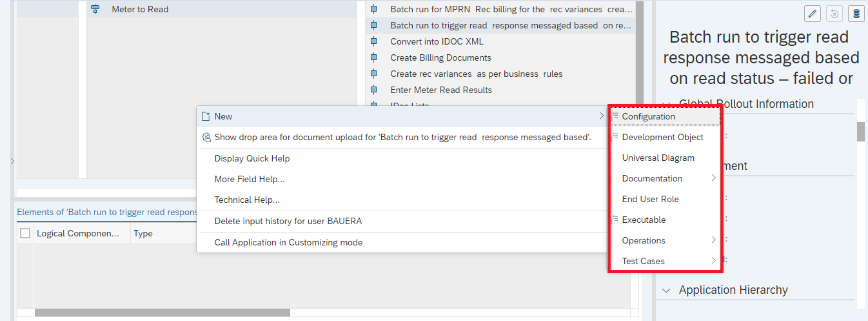This screenshot has width=868, height=321.
Task: Expand the Documentation submenu
Action: pyautogui.click(x=713, y=178)
